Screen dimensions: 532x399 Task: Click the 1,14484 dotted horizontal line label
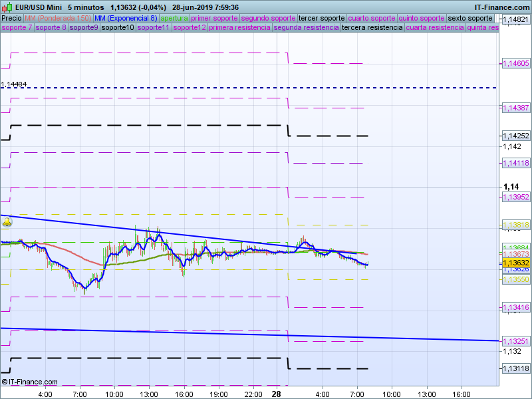pyautogui.click(x=14, y=84)
